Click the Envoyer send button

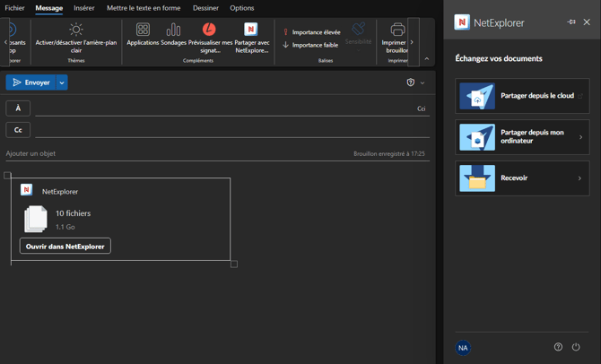pyautogui.click(x=31, y=82)
